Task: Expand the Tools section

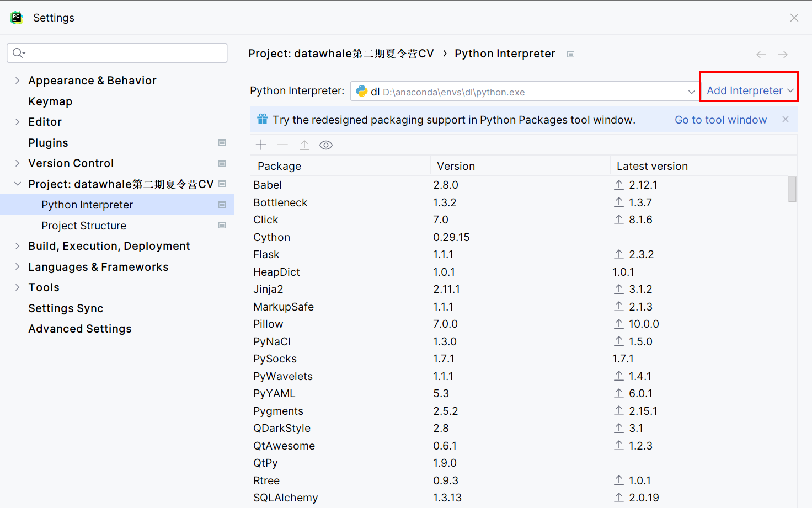Action: (x=17, y=287)
